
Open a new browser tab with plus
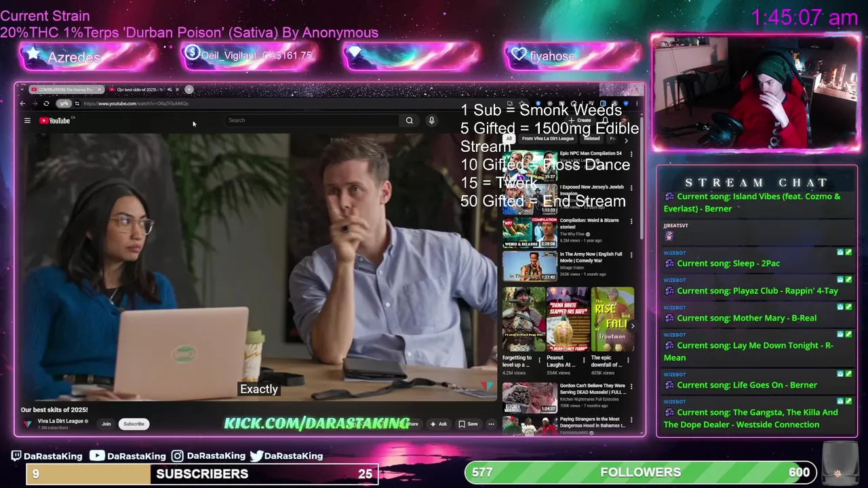[189, 89]
